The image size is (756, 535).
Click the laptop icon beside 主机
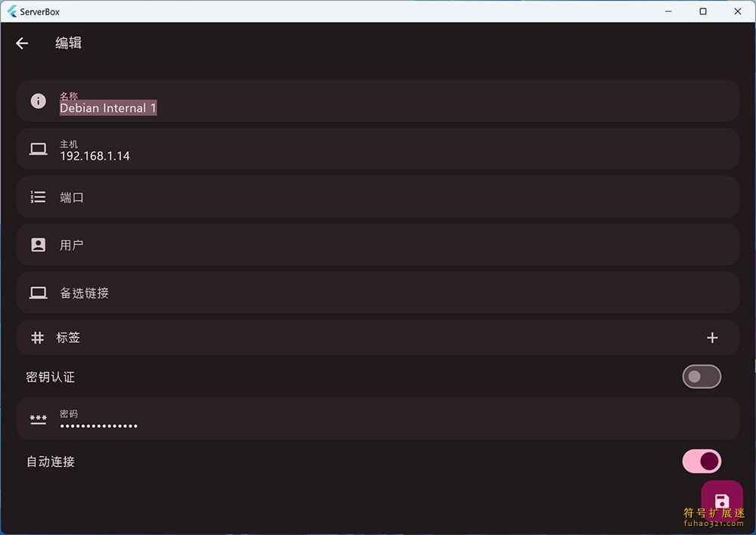(38, 149)
